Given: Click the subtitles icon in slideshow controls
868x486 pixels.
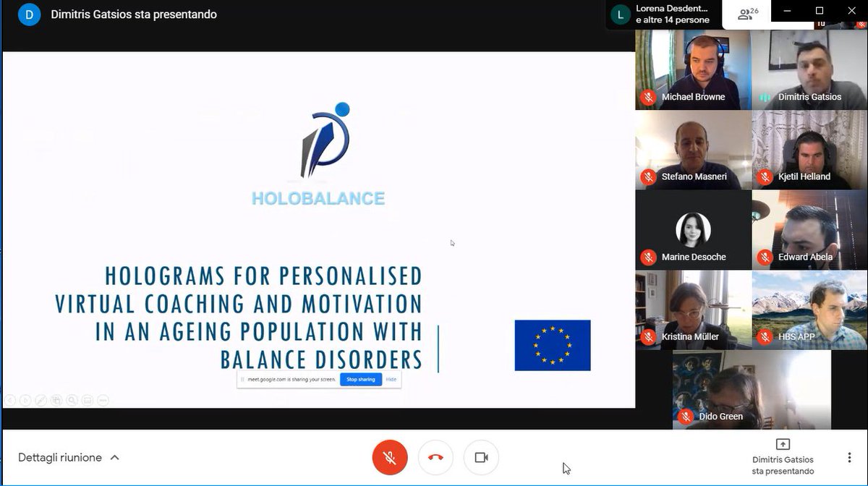Looking at the screenshot, I should (x=87, y=400).
